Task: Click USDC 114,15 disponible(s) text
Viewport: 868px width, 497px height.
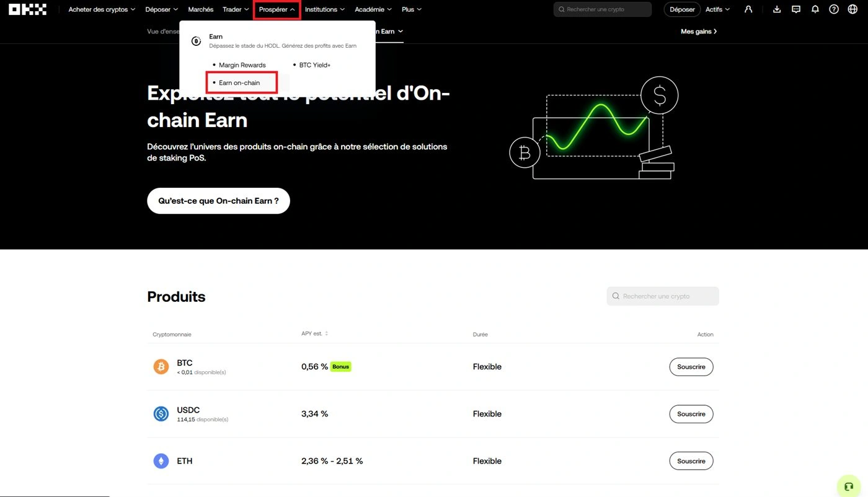Action: click(x=203, y=420)
